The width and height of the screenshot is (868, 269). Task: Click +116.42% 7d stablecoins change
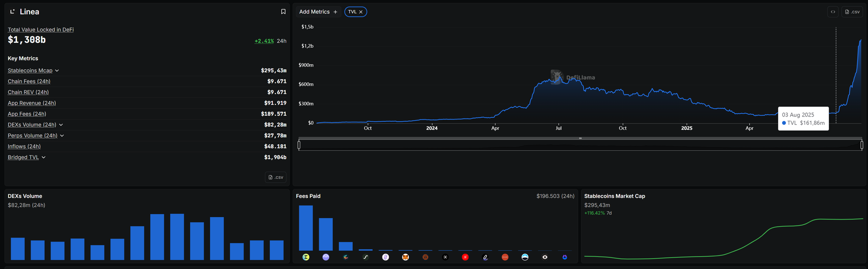pyautogui.click(x=598, y=213)
